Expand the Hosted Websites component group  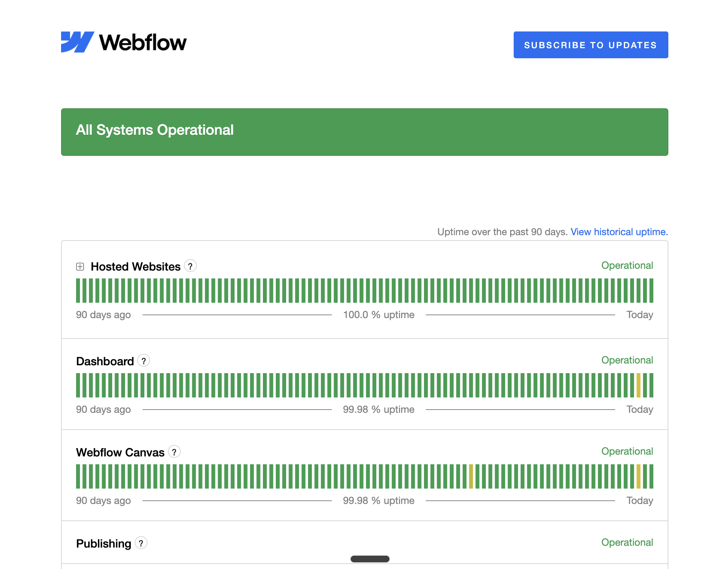(80, 267)
